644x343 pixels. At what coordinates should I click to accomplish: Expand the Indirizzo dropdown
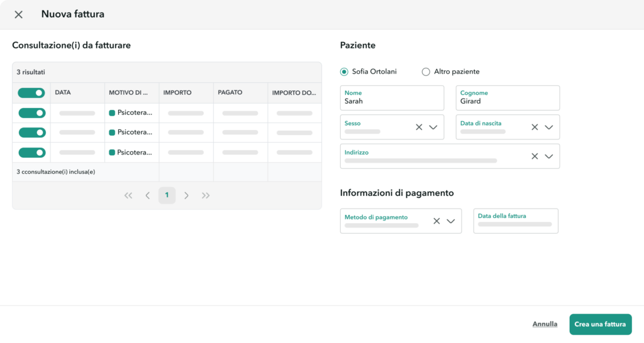click(548, 156)
